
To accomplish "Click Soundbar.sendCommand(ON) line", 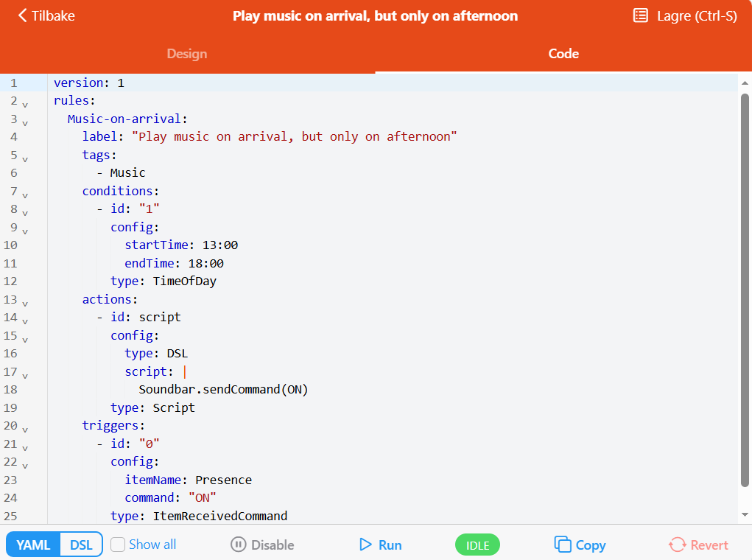I will (x=223, y=389).
